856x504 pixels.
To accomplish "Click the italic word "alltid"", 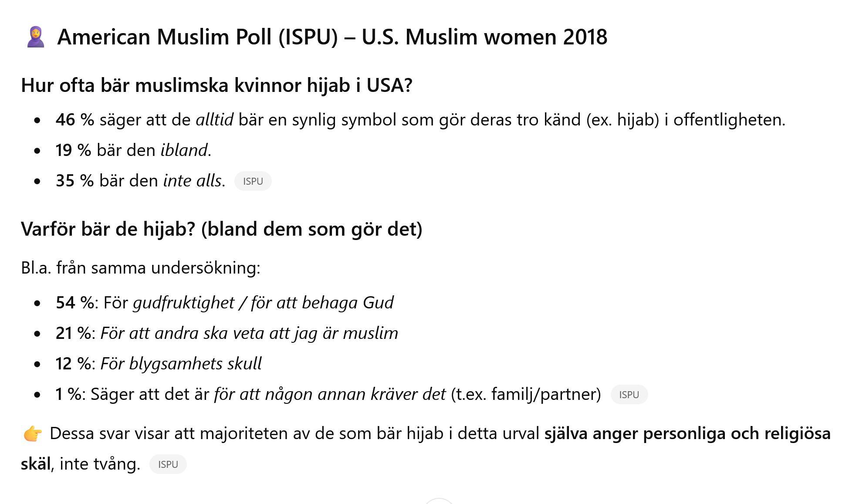I will click(x=214, y=120).
